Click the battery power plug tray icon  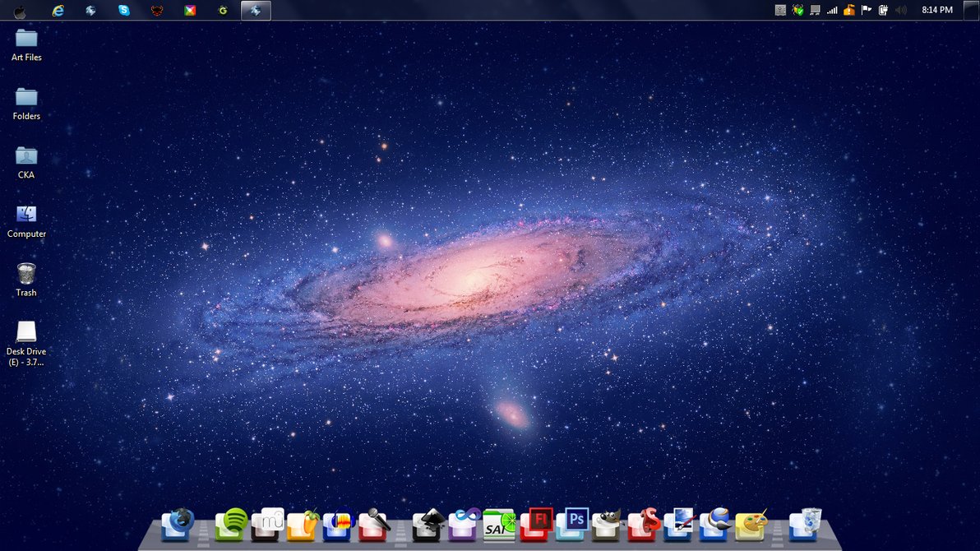pos(883,10)
